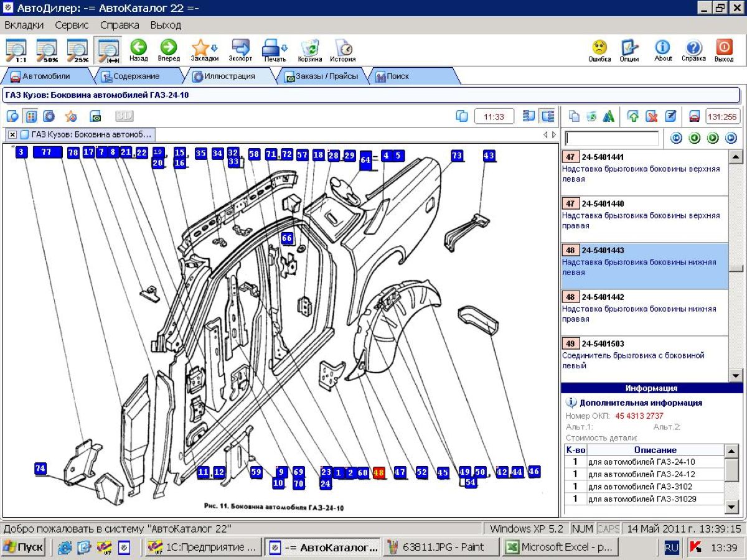Click the Экспорт toolbar icon

point(240,50)
